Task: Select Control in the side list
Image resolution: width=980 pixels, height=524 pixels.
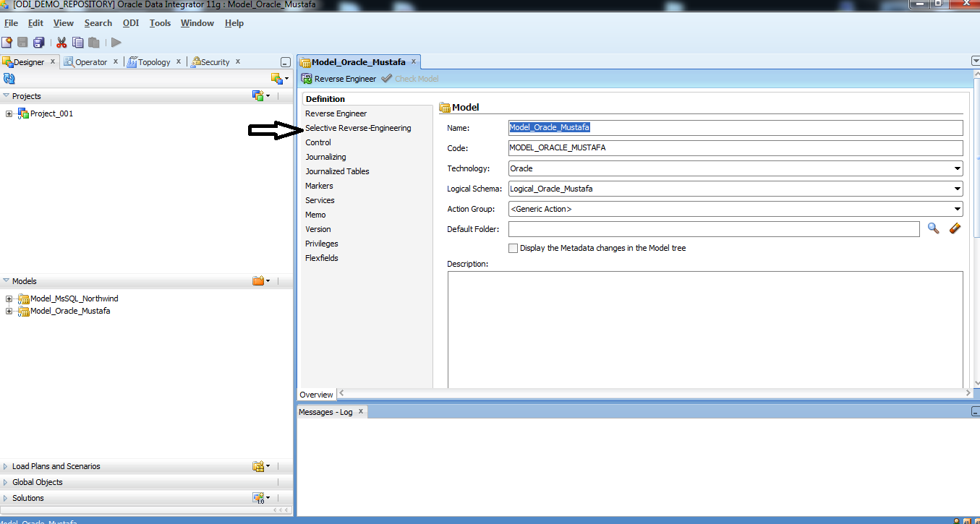Action: [x=318, y=142]
